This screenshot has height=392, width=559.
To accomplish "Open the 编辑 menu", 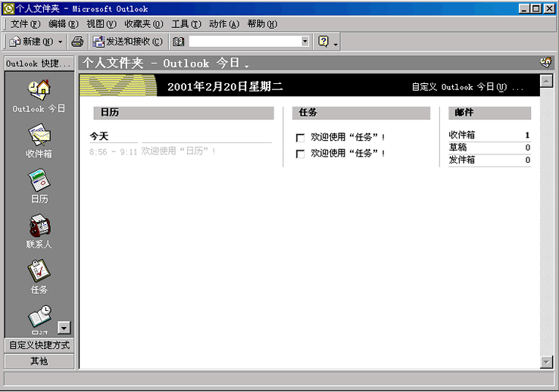I will pos(63,24).
